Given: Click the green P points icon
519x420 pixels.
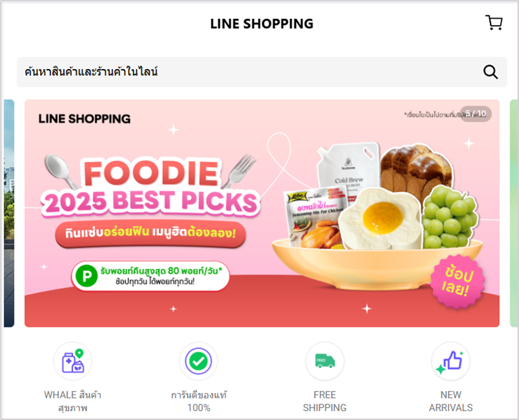Looking at the screenshot, I should pyautogui.click(x=87, y=276).
